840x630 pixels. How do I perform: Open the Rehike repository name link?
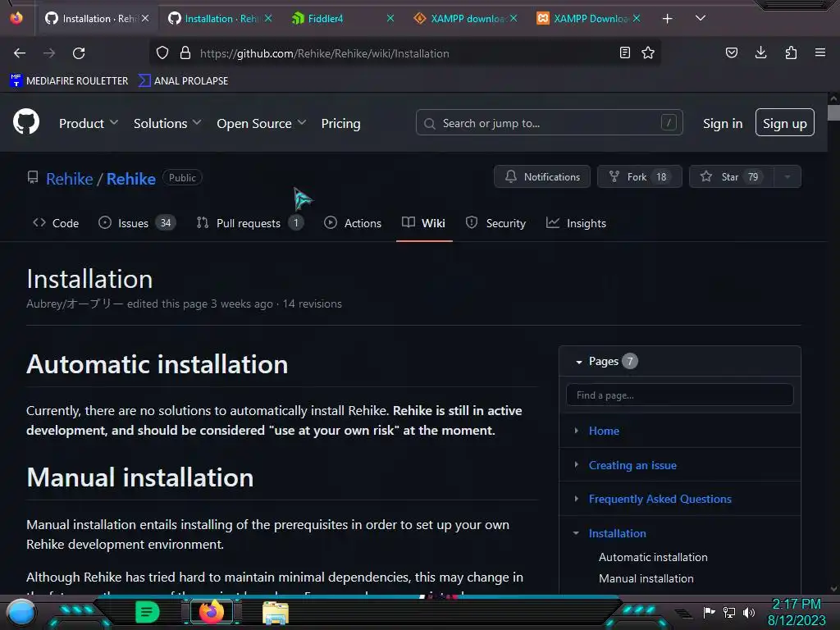coord(131,179)
